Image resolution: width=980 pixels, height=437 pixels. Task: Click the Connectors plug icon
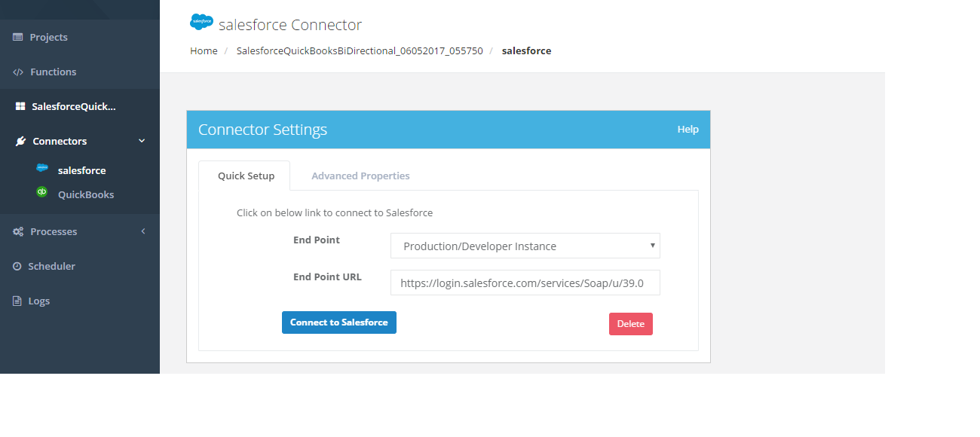point(20,142)
